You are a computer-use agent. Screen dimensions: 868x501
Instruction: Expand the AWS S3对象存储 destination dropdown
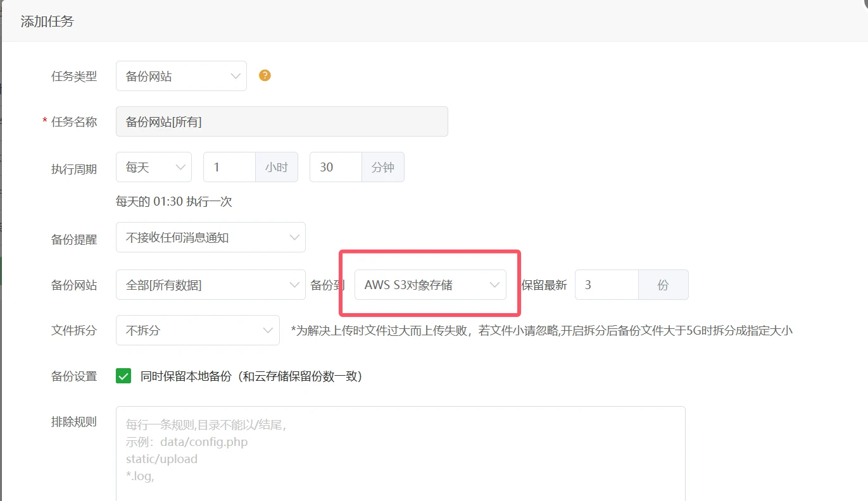(430, 285)
